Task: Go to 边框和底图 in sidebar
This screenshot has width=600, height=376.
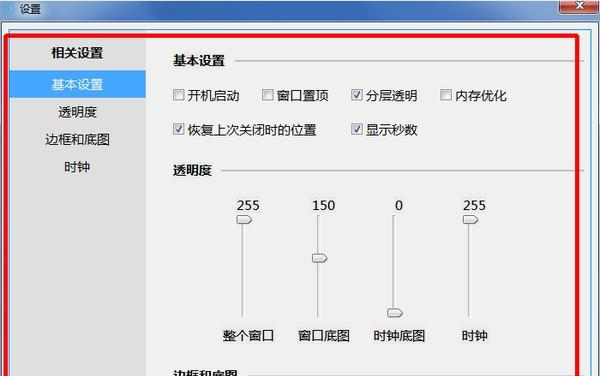Action: (77, 140)
